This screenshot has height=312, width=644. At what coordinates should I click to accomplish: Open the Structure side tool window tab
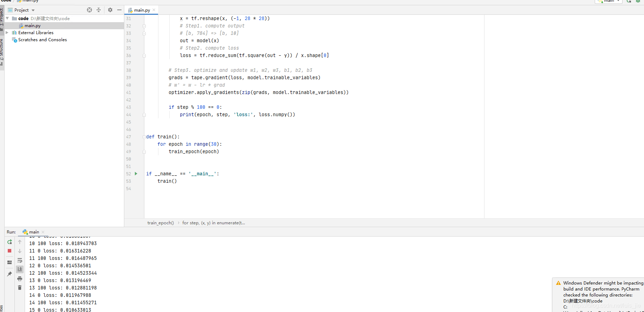2,51
